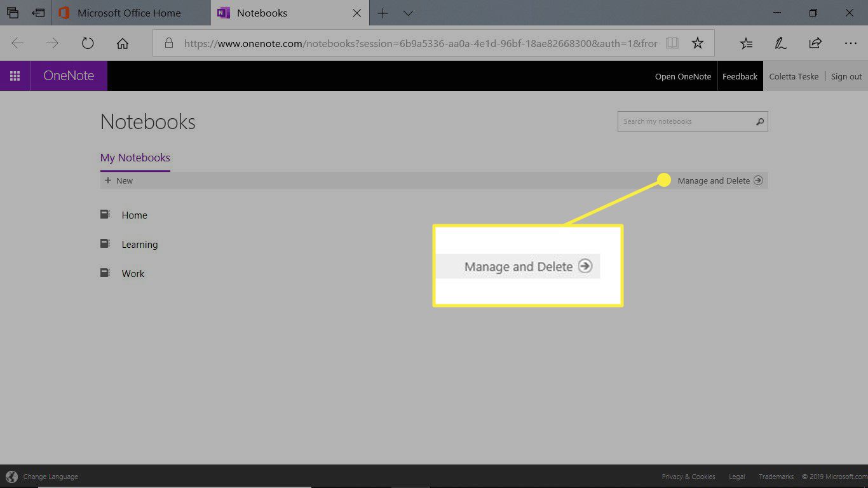This screenshot has height=488, width=868.
Task: Add page to favorites star
Action: [x=698, y=43]
